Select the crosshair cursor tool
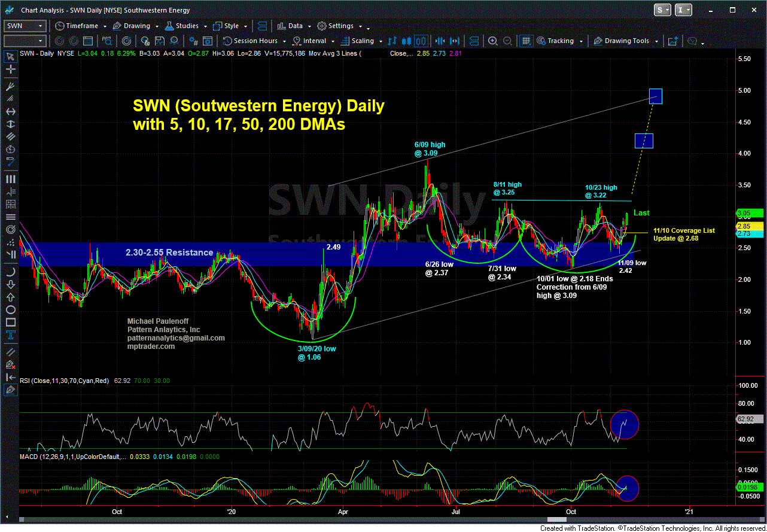767x532 pixels. (10, 70)
